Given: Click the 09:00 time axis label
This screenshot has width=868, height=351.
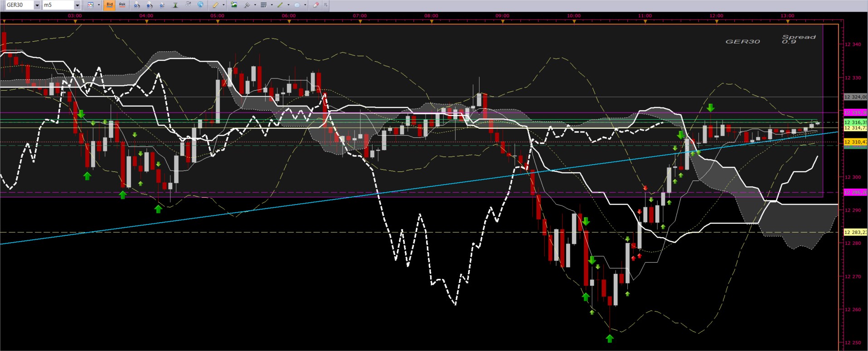Looking at the screenshot, I should [x=502, y=16].
